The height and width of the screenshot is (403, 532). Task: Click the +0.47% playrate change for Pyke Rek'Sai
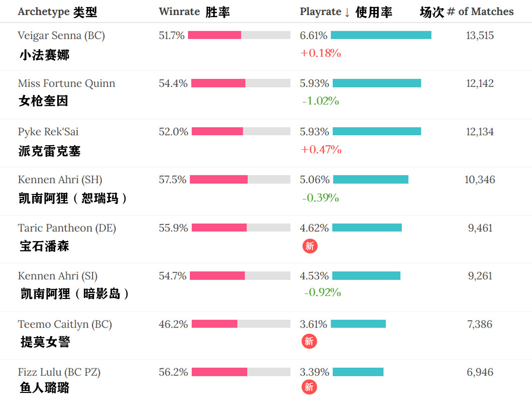pos(321,149)
